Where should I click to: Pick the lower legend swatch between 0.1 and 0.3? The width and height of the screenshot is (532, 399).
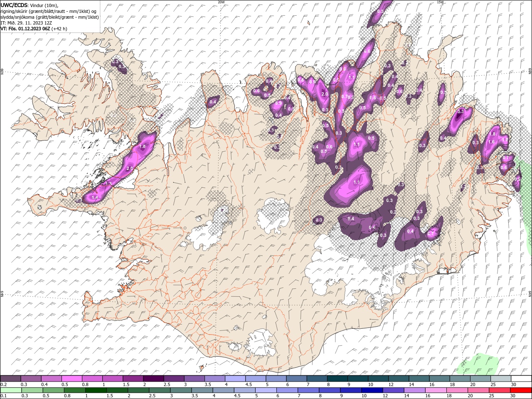click(10, 390)
